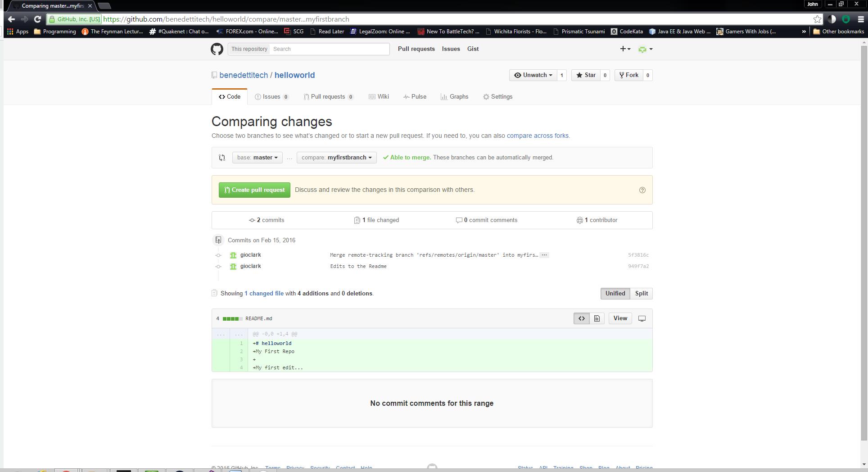
Task: Expand the merge commit message ellipsis
Action: point(544,255)
